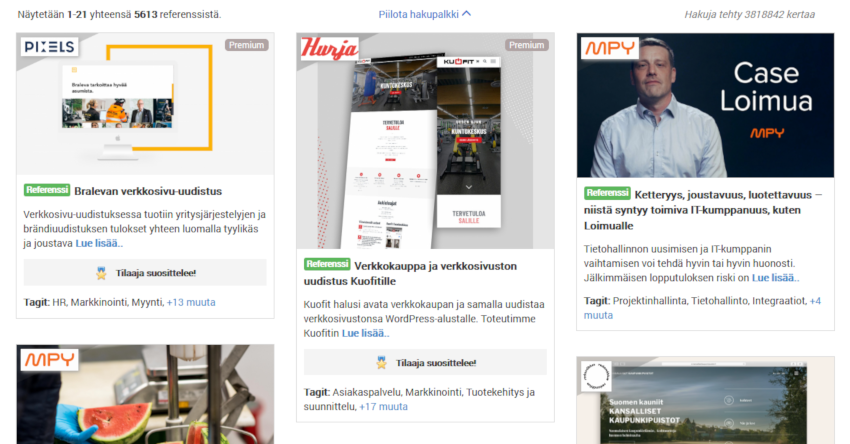The width and height of the screenshot is (850, 444).
Task: Open the Kuofit website mockup thumbnail
Action: pyautogui.click(x=425, y=141)
